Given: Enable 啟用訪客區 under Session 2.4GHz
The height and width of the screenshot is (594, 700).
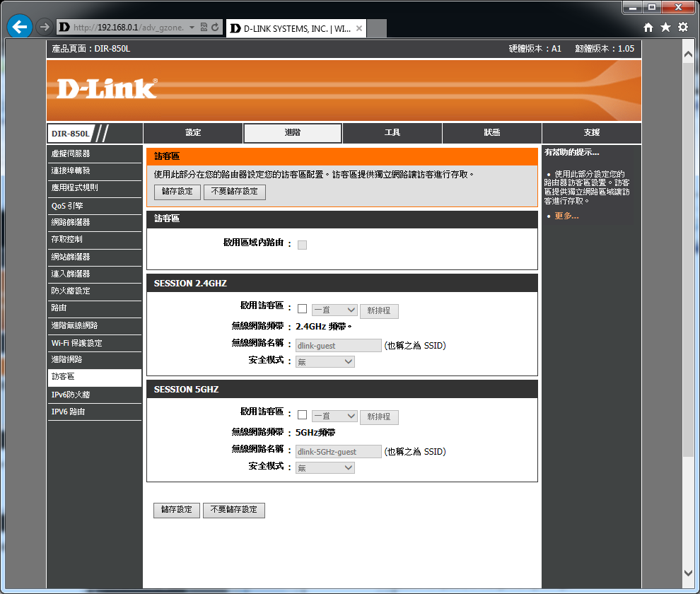Looking at the screenshot, I should [x=303, y=309].
